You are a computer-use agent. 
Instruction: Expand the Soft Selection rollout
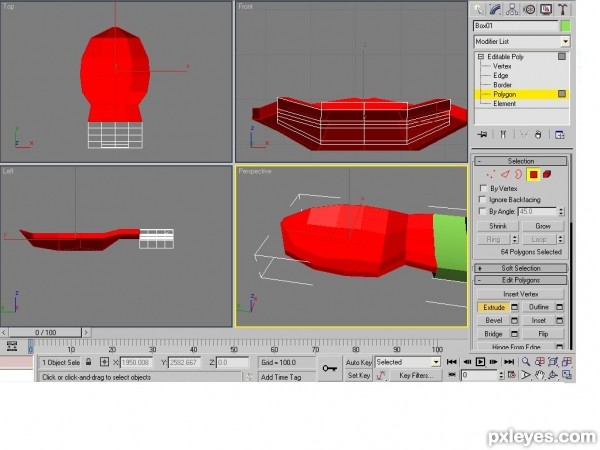coord(520,268)
